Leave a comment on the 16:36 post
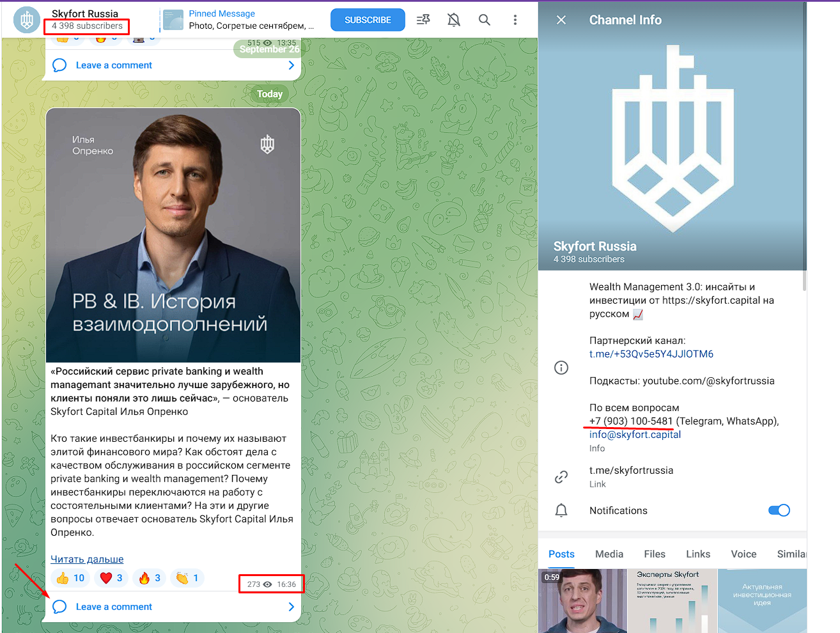The width and height of the screenshot is (840, 633). pos(114,607)
